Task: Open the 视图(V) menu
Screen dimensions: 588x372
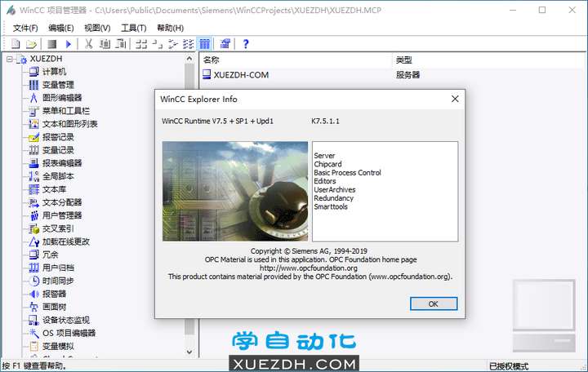Action: [x=97, y=28]
